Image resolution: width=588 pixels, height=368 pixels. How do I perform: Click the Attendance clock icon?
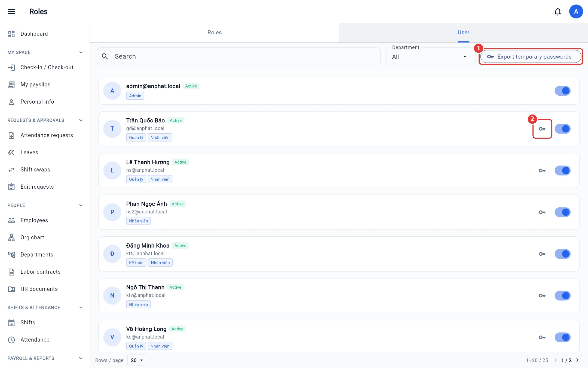click(11, 340)
